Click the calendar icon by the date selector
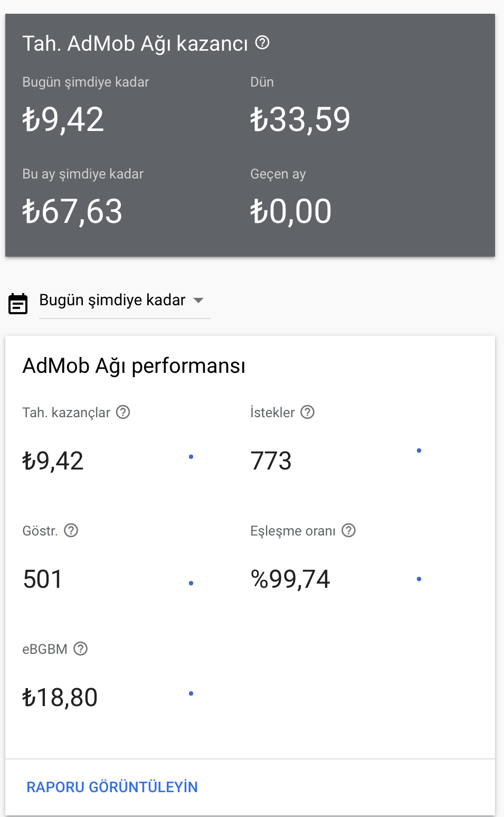Image resolution: width=504 pixels, height=817 pixels. 18,304
